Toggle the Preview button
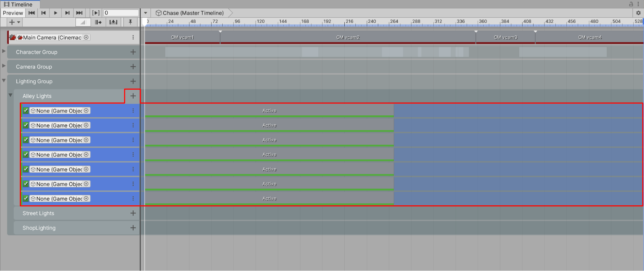This screenshot has height=271, width=644. pos(13,13)
